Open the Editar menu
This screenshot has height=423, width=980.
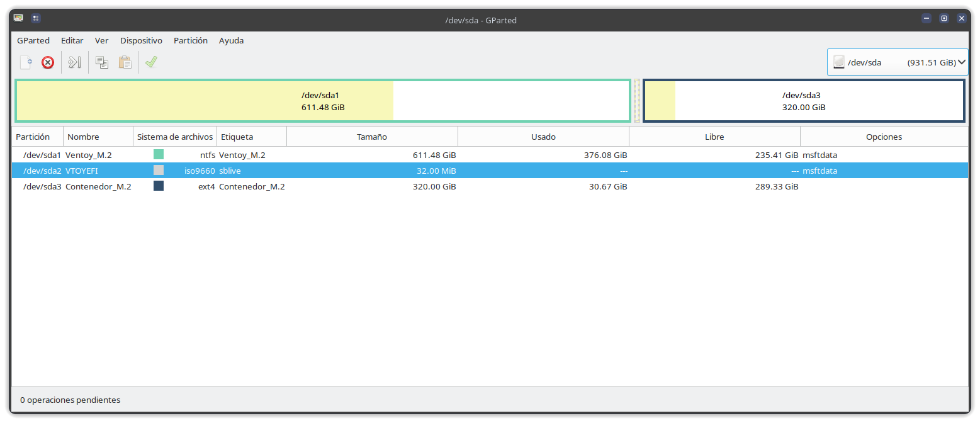click(72, 40)
